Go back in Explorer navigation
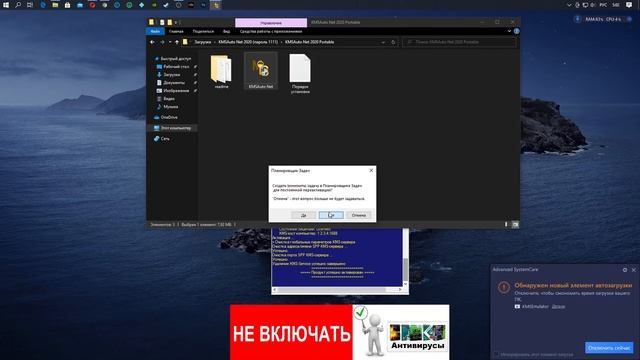This screenshot has height=360, width=640. click(x=152, y=42)
